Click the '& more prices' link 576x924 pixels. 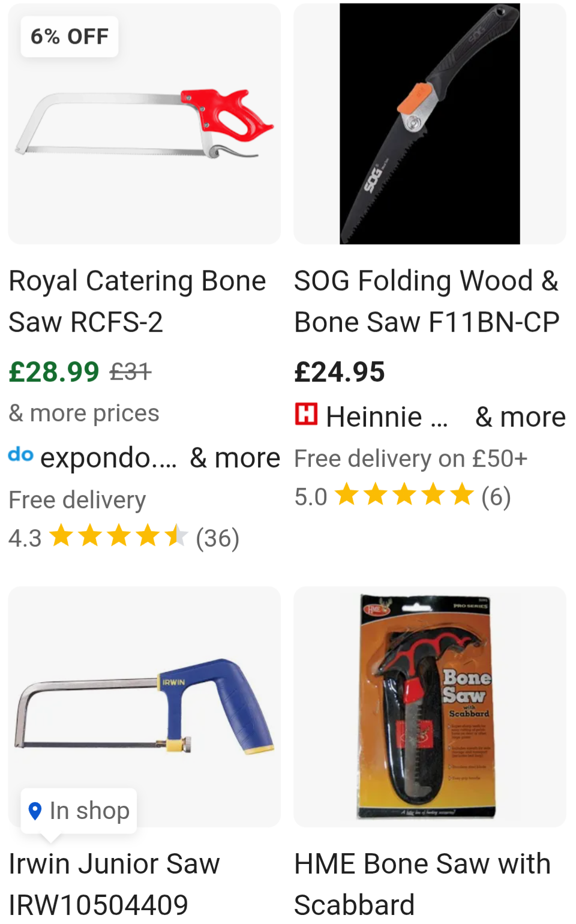tap(84, 413)
